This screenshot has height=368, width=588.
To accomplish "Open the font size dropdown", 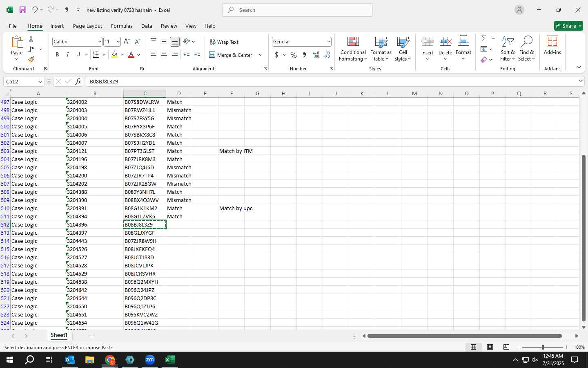I will pyautogui.click(x=118, y=42).
